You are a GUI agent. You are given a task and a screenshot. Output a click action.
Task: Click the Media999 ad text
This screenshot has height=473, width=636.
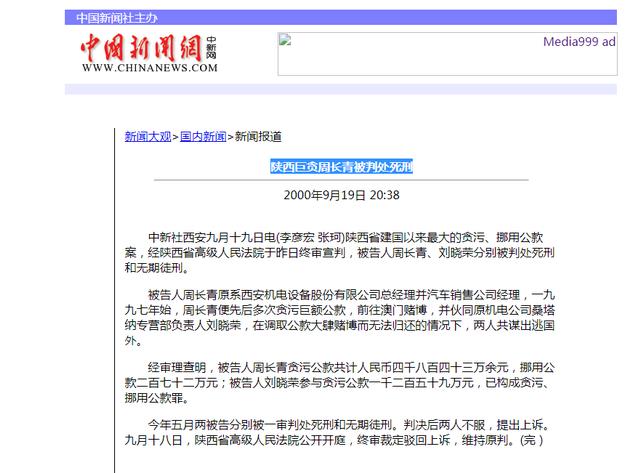tap(579, 42)
